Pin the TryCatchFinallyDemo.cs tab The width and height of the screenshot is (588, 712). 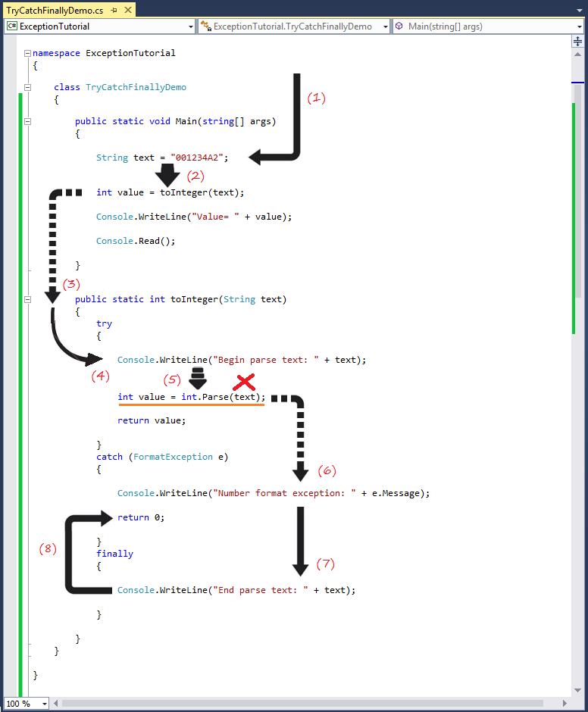point(114,10)
